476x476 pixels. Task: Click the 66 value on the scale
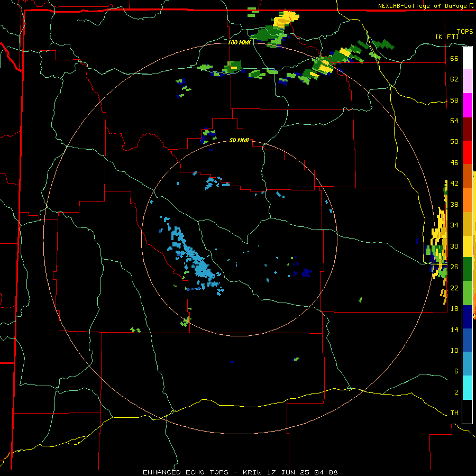tap(454, 58)
